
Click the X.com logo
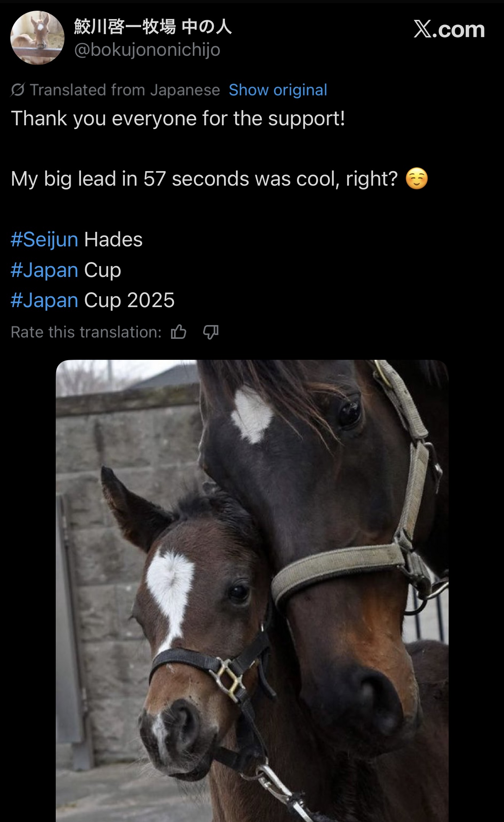coord(449,29)
